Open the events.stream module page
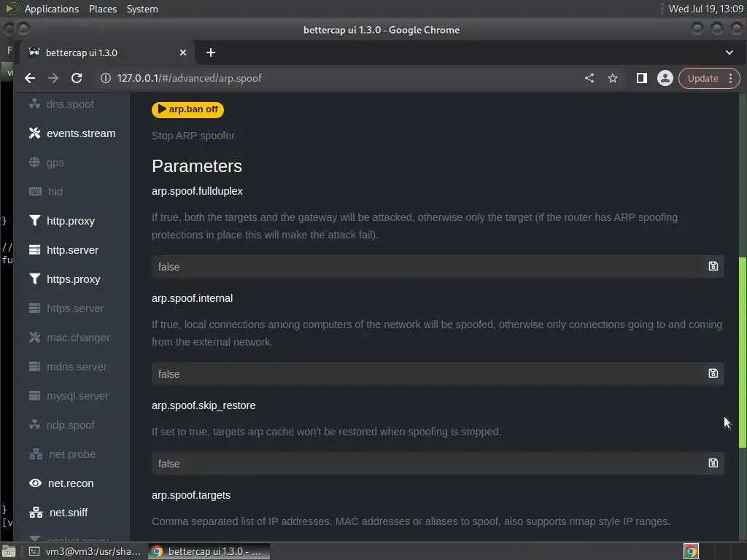 tap(81, 133)
